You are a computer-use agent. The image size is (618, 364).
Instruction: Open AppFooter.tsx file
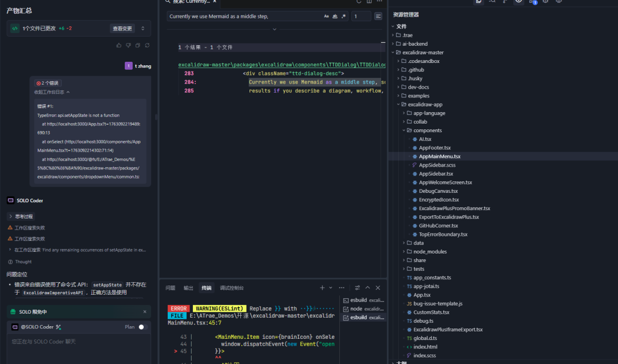[x=434, y=148]
